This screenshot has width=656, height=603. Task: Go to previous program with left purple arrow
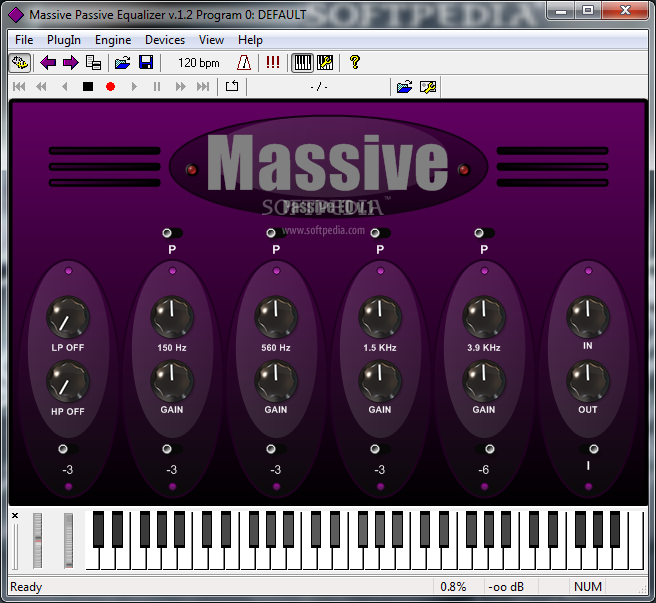click(48, 63)
